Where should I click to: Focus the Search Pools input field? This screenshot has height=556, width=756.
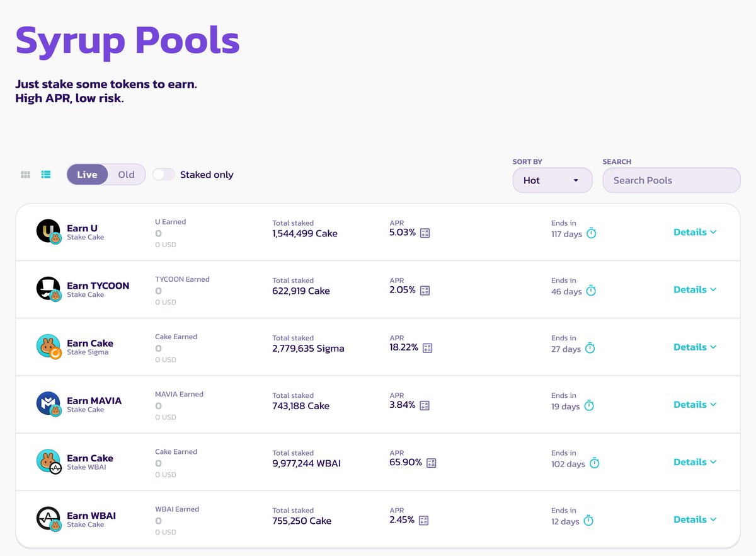click(671, 180)
